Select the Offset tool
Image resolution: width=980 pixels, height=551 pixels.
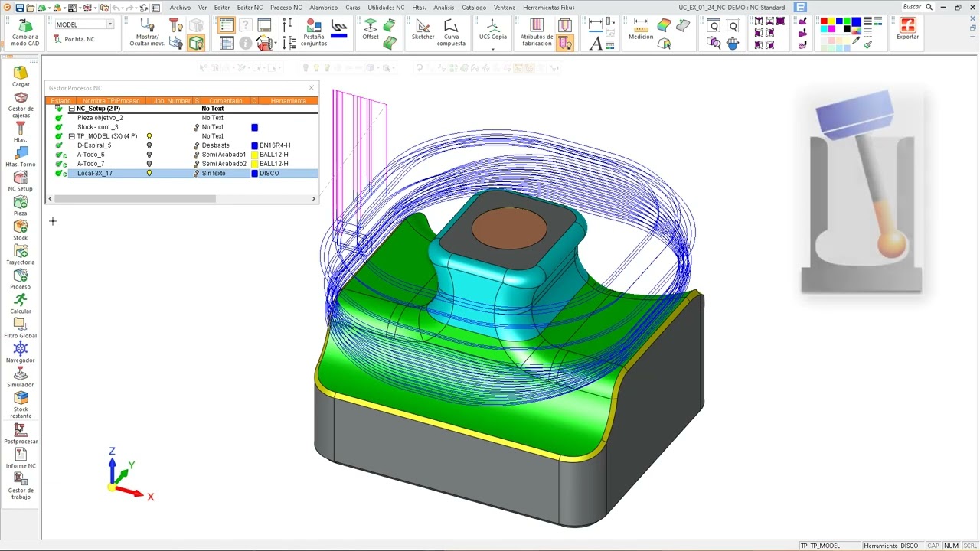pyautogui.click(x=371, y=30)
